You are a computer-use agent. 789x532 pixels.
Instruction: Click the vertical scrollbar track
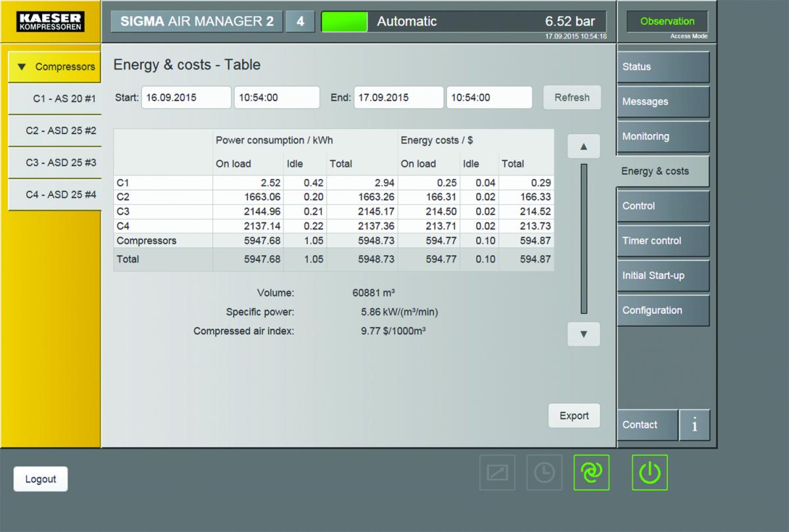(x=584, y=239)
